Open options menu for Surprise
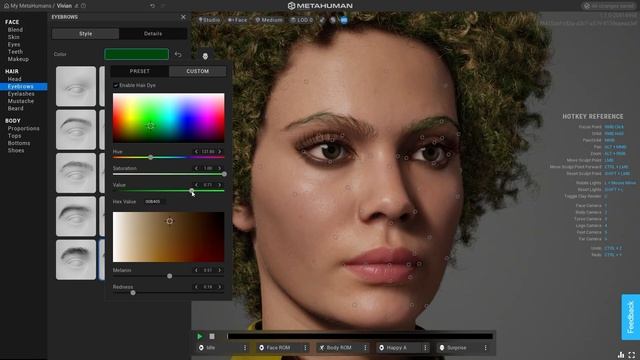This screenshot has width=640, height=360. click(486, 348)
